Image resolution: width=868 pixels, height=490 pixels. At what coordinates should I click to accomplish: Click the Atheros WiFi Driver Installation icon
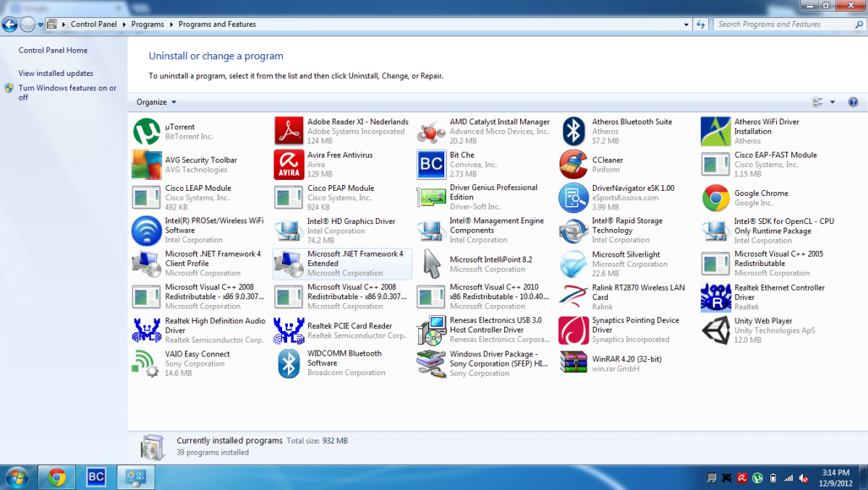click(x=716, y=132)
